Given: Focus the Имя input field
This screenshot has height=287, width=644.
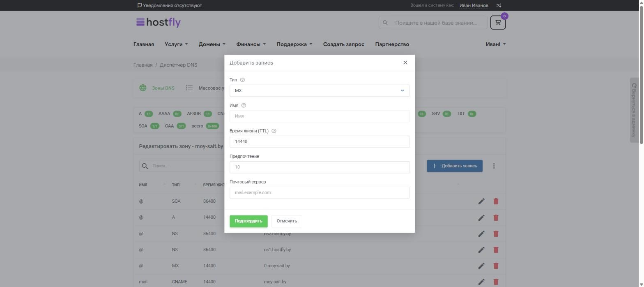Looking at the screenshot, I should 320,116.
